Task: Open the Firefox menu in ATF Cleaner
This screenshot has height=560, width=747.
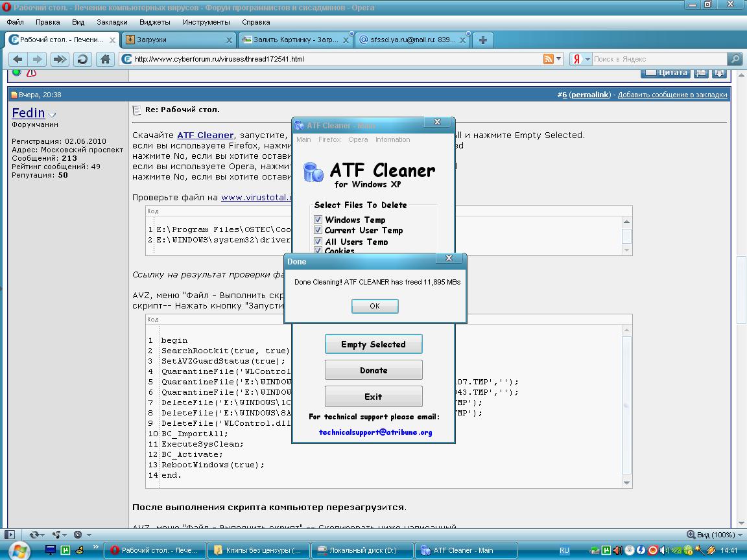Action: tap(329, 139)
